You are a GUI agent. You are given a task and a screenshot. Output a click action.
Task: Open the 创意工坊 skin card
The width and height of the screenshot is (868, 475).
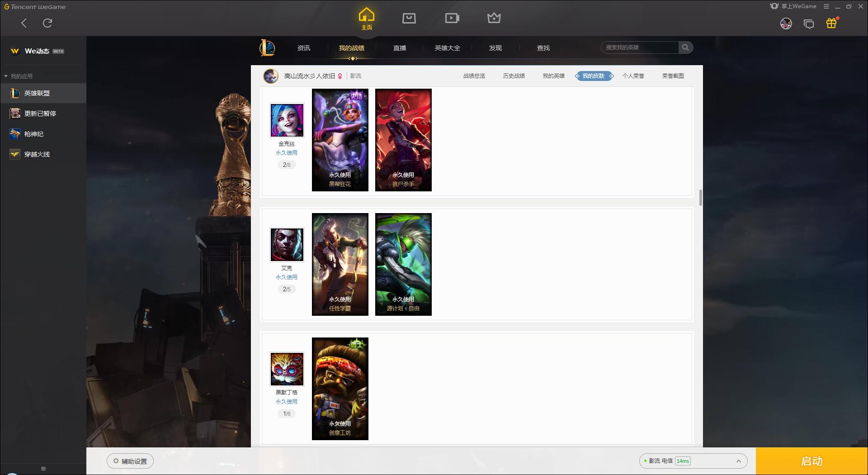340,389
